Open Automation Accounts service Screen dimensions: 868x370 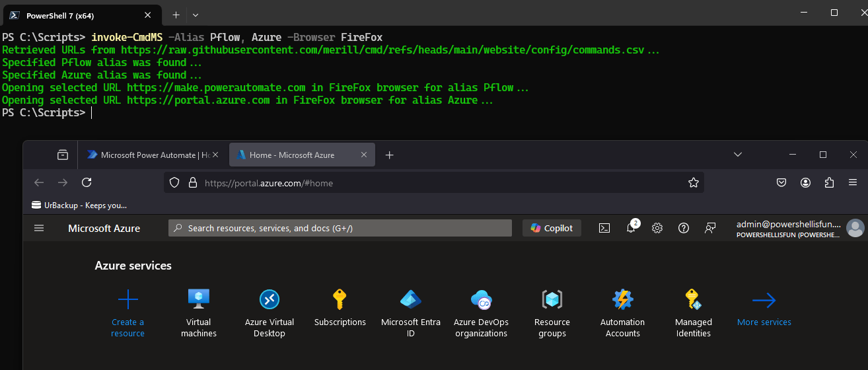622,313
